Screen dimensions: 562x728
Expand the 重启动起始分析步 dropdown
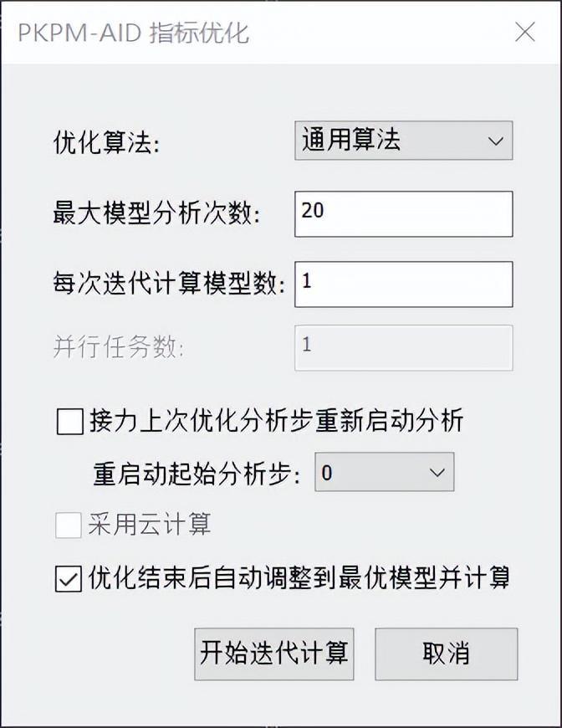coord(384,472)
